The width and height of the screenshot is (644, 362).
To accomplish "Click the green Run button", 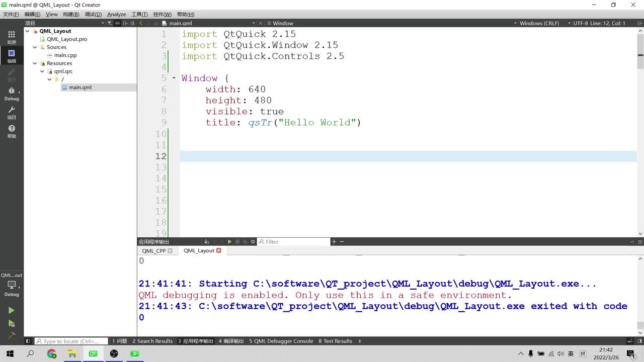I will pyautogui.click(x=12, y=311).
